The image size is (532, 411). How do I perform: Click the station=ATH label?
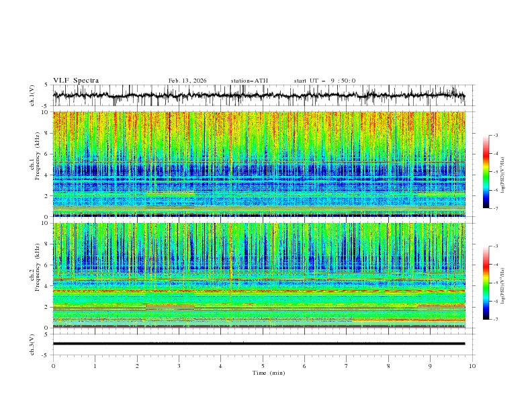(249, 81)
